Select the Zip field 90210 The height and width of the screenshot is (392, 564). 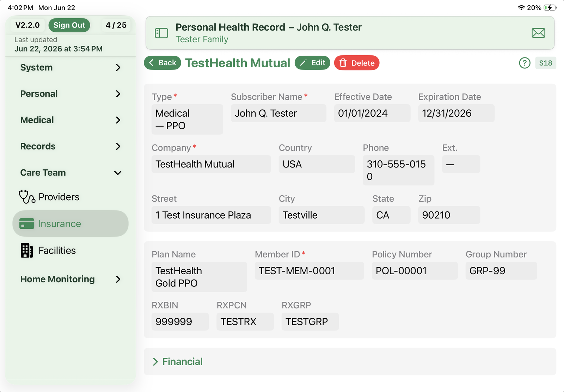coord(449,215)
